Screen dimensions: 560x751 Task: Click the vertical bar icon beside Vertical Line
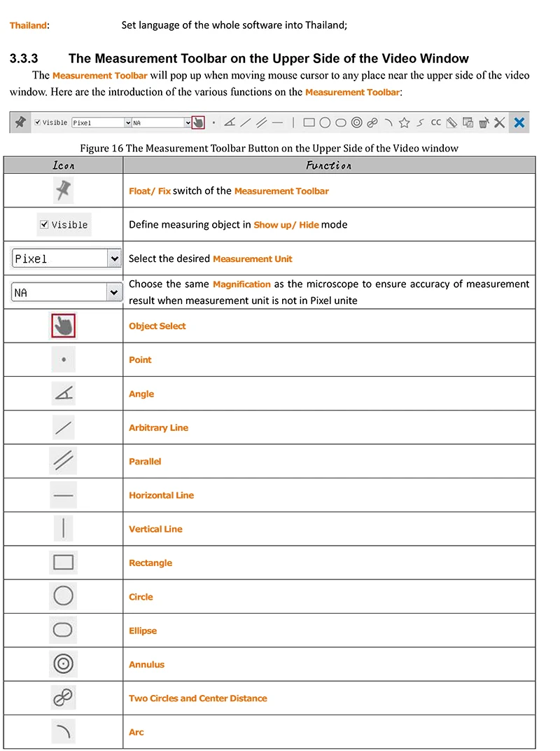pos(64,528)
